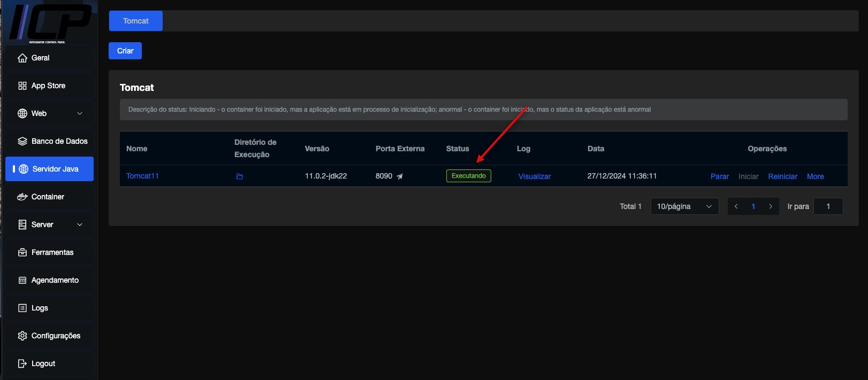The height and width of the screenshot is (380, 868).
Task: Click the Criar button
Action: [125, 51]
